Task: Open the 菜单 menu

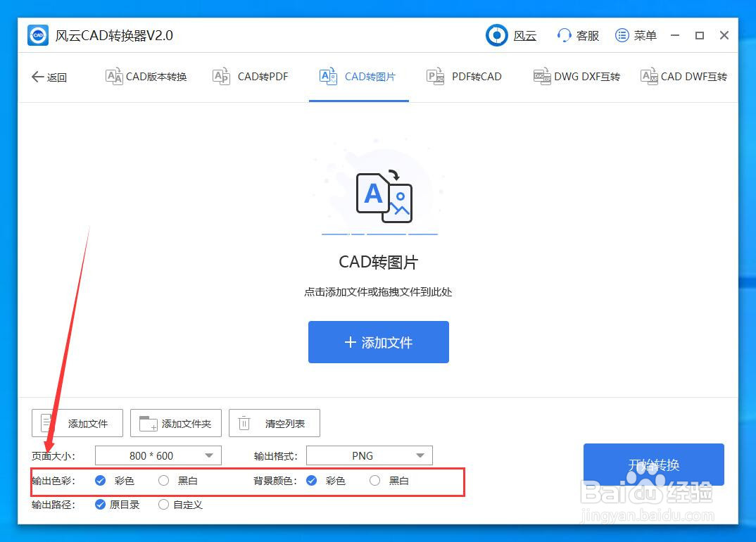Action: coord(635,35)
